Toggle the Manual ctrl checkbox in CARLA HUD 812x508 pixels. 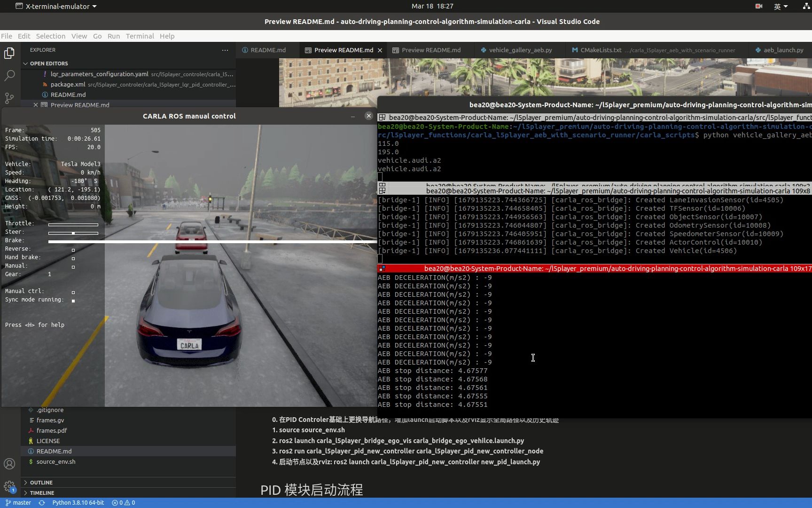pyautogui.click(x=73, y=292)
